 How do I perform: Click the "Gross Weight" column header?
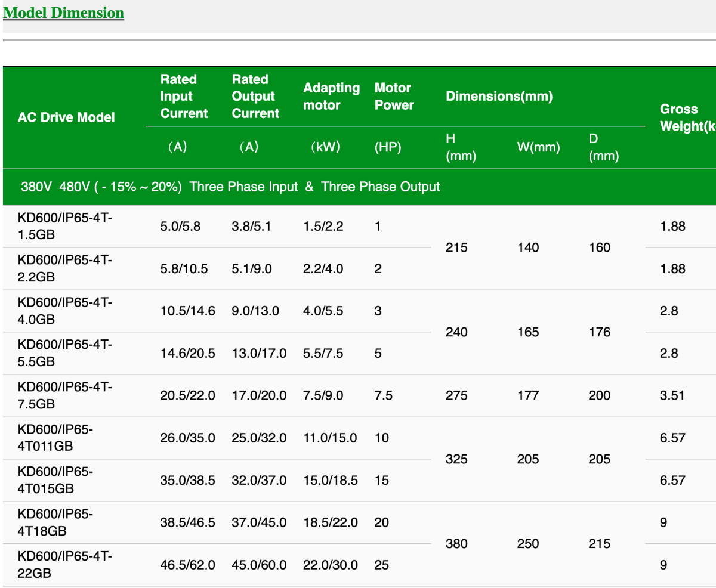coord(687,117)
